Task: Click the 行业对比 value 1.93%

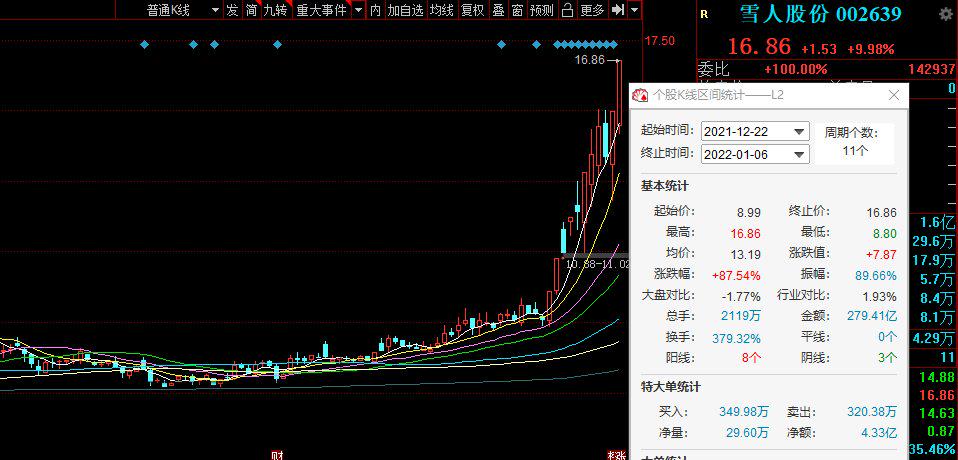Action: [x=880, y=297]
